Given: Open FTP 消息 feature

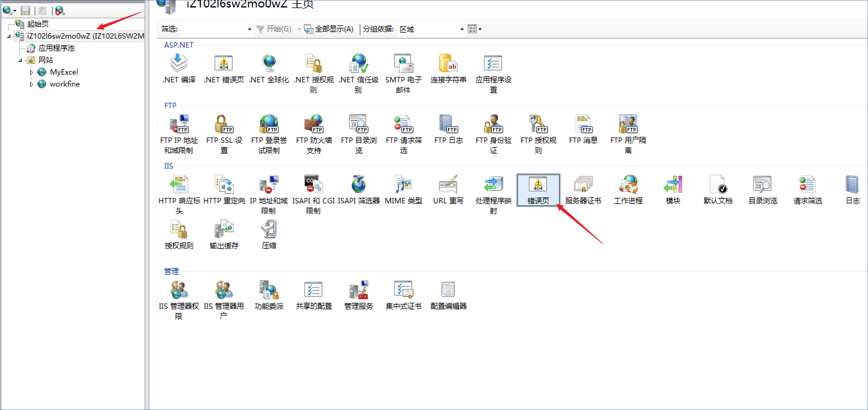Looking at the screenshot, I should 583,129.
